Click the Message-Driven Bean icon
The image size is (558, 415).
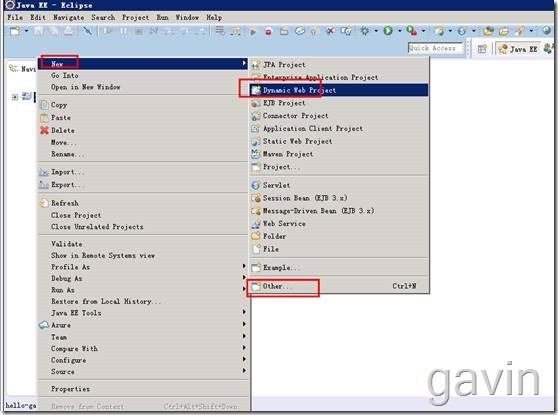pyautogui.click(x=256, y=211)
